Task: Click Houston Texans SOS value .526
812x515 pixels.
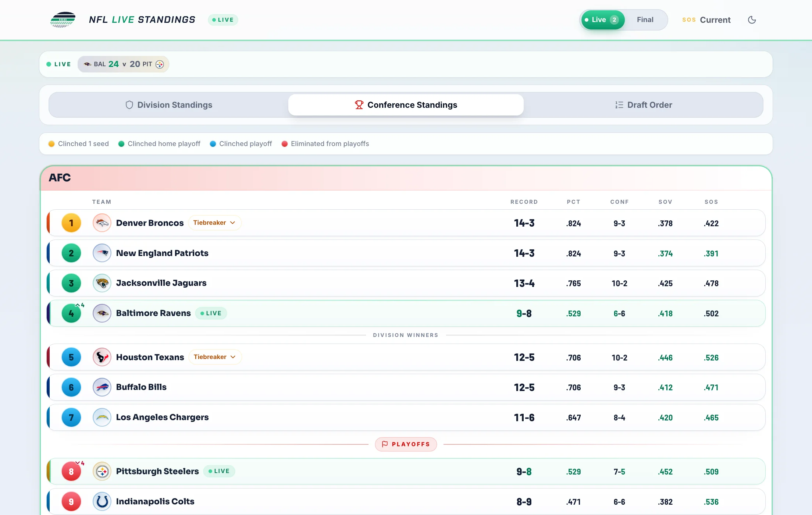Action: pyautogui.click(x=711, y=358)
